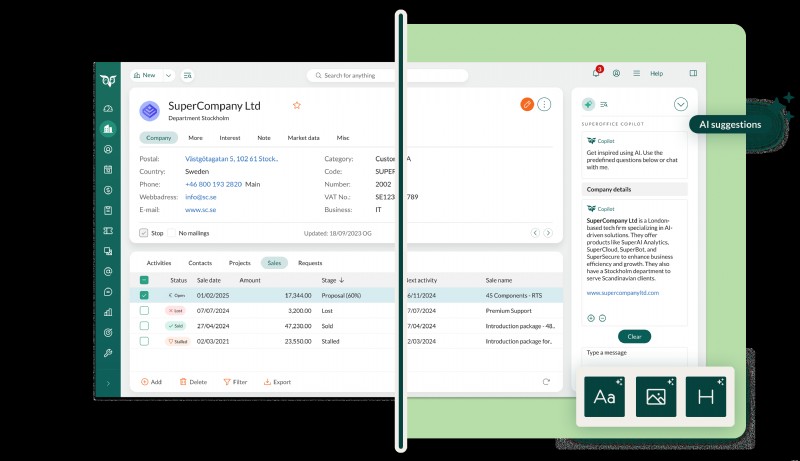Click the Add button below the sales table

pos(152,382)
